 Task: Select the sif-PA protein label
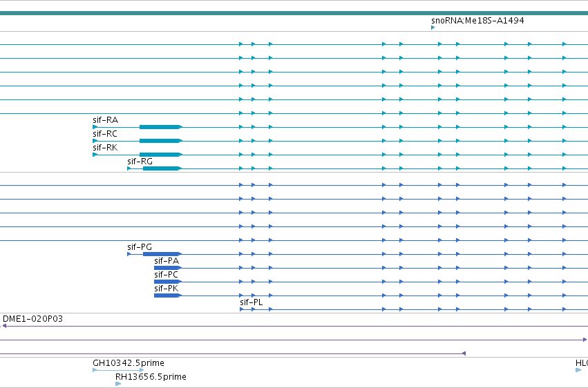coord(167,261)
